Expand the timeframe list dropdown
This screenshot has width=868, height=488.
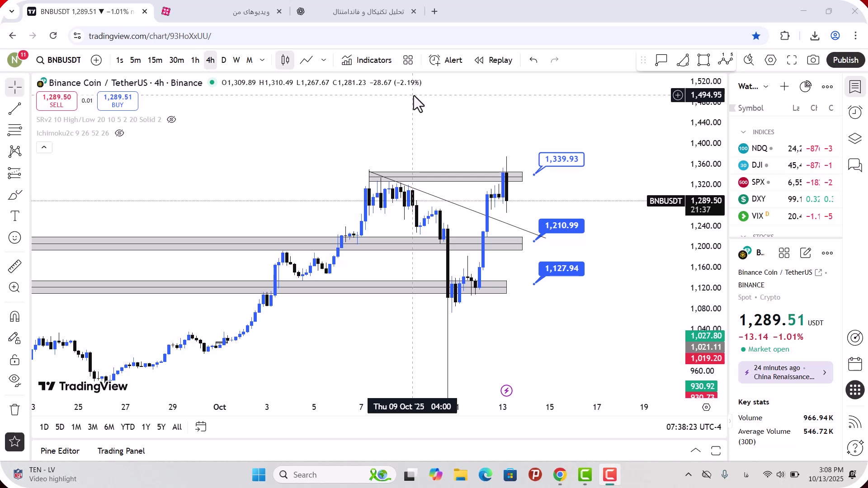point(262,60)
